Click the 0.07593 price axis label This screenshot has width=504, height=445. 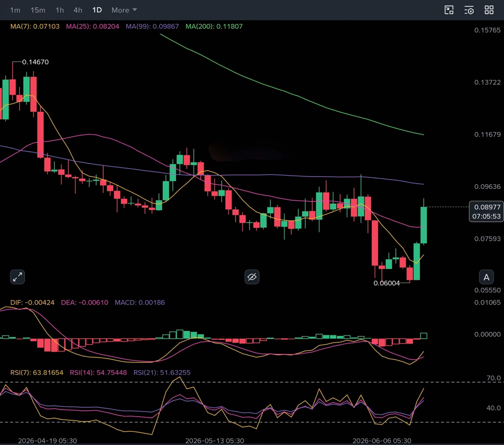[487, 238]
